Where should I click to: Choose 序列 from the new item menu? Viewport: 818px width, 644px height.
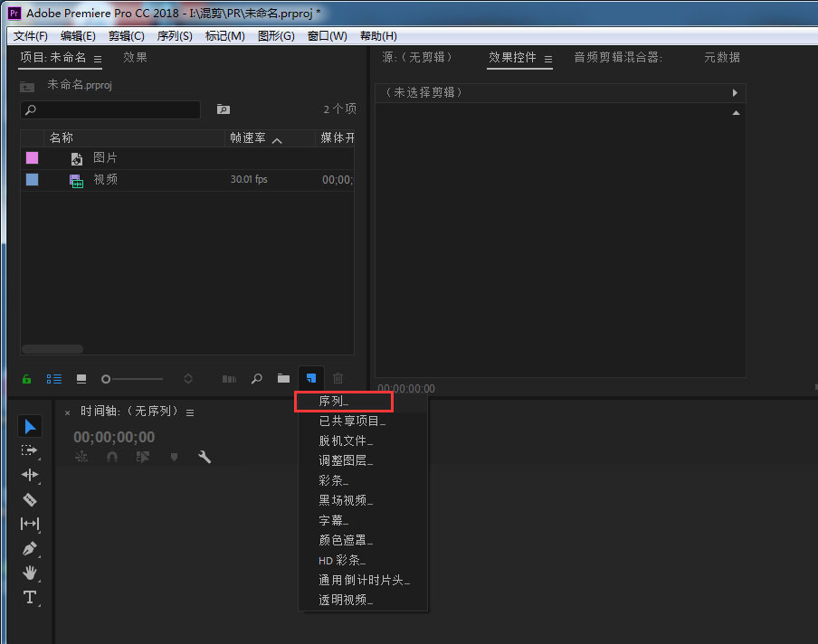[363, 401]
